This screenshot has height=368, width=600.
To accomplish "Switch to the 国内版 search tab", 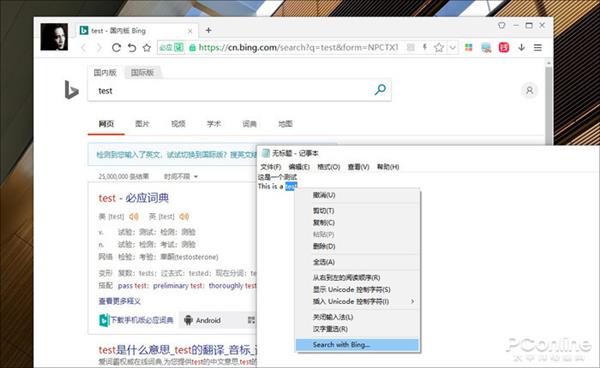I will (x=105, y=72).
